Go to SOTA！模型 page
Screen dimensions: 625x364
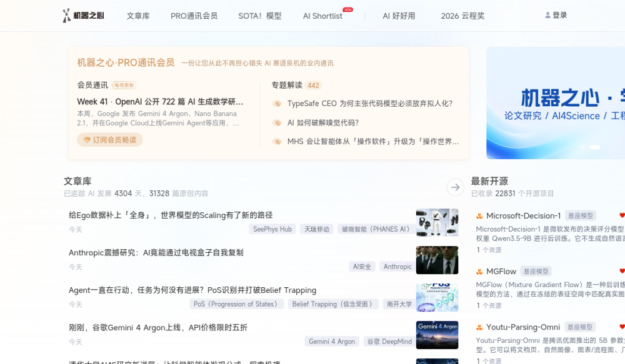(260, 16)
